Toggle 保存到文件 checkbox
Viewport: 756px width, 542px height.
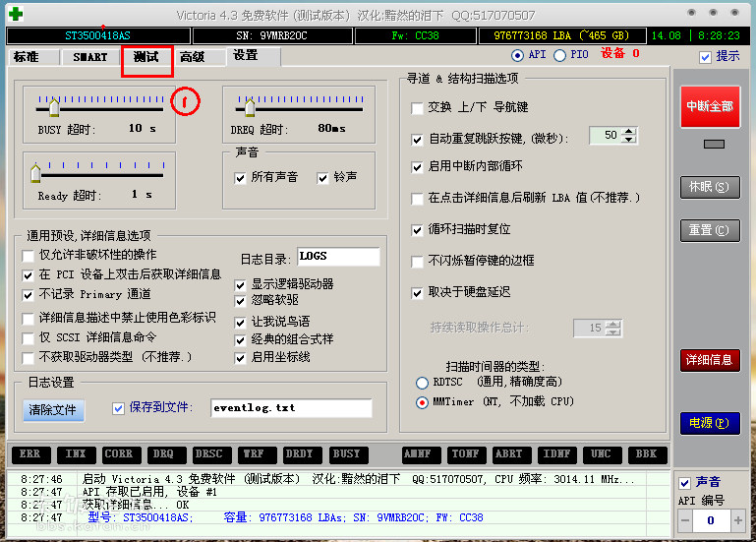(118, 409)
